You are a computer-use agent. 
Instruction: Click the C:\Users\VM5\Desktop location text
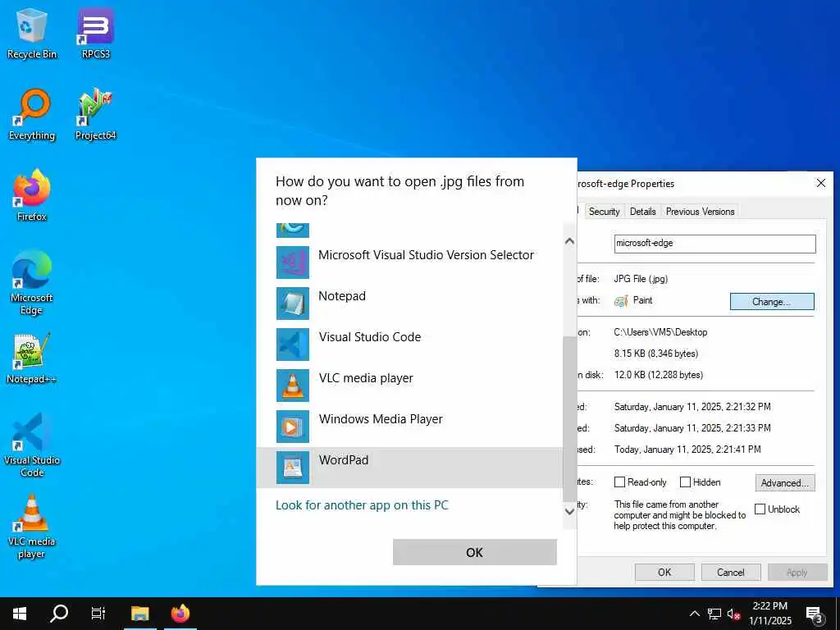pyautogui.click(x=660, y=332)
